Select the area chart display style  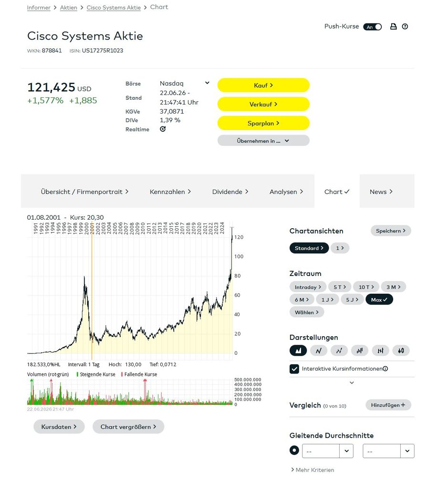click(298, 350)
